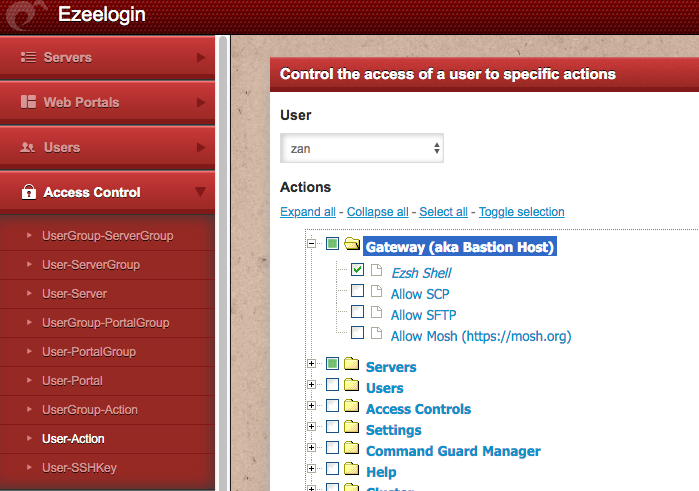
Task: Click the Select all link
Action: point(444,212)
